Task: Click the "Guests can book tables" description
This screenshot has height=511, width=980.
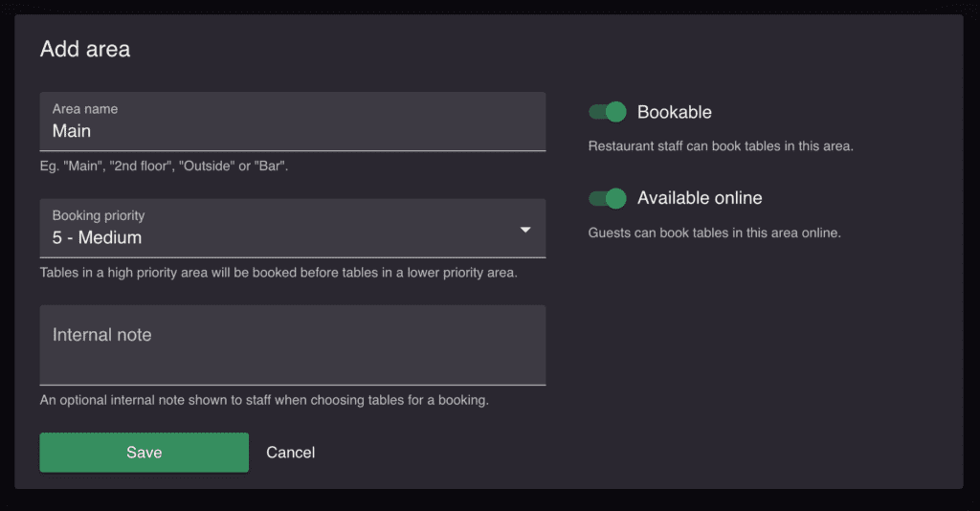Action: (x=714, y=233)
